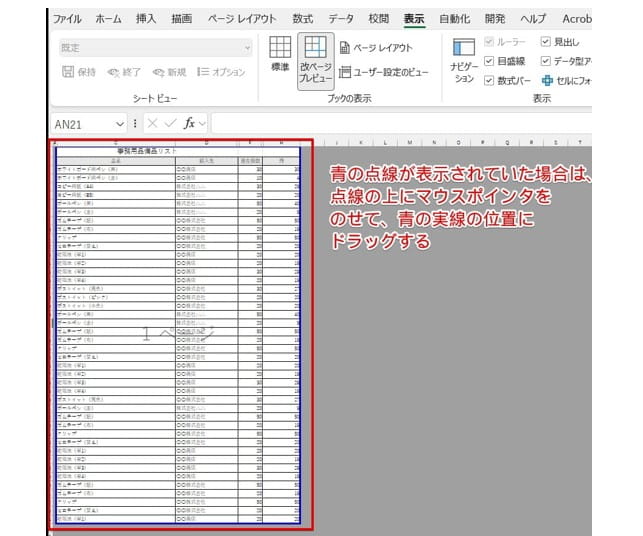The width and height of the screenshot is (643, 536).
Task: Open the 数式 ribbon tab
Action: 303,19
